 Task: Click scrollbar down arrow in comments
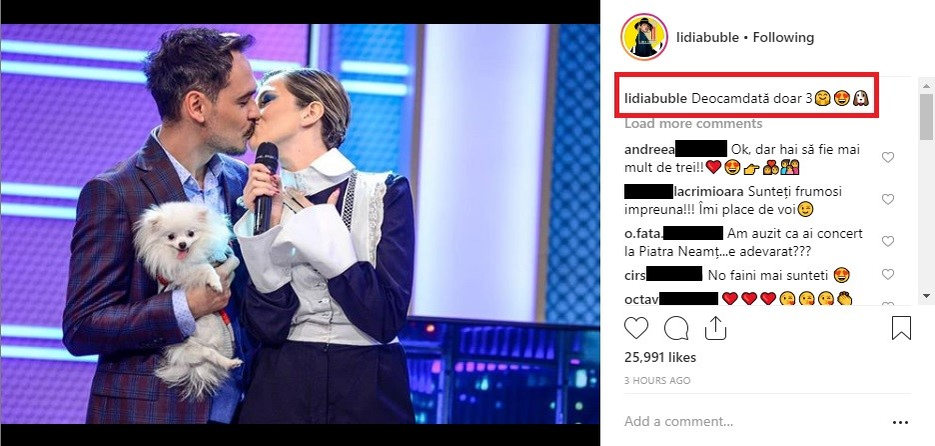tap(926, 296)
